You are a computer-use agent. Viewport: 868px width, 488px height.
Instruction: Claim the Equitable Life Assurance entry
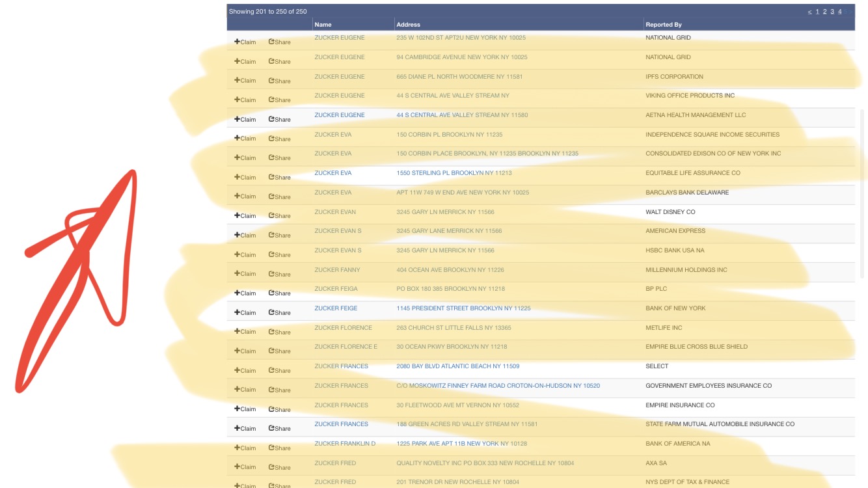(x=245, y=178)
